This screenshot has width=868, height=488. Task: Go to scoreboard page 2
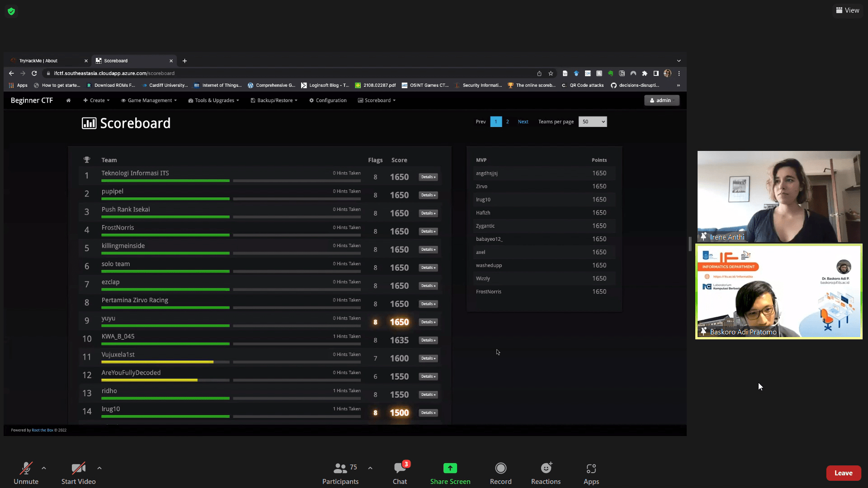click(507, 122)
